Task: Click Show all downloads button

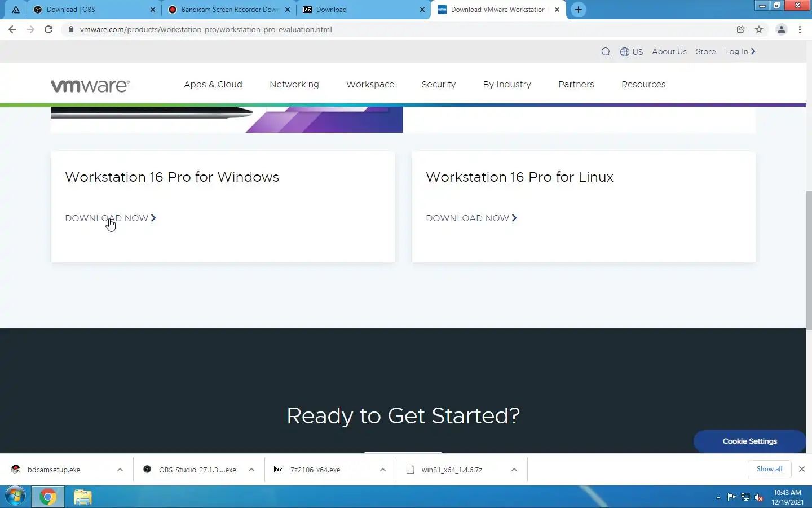Action: [769, 469]
